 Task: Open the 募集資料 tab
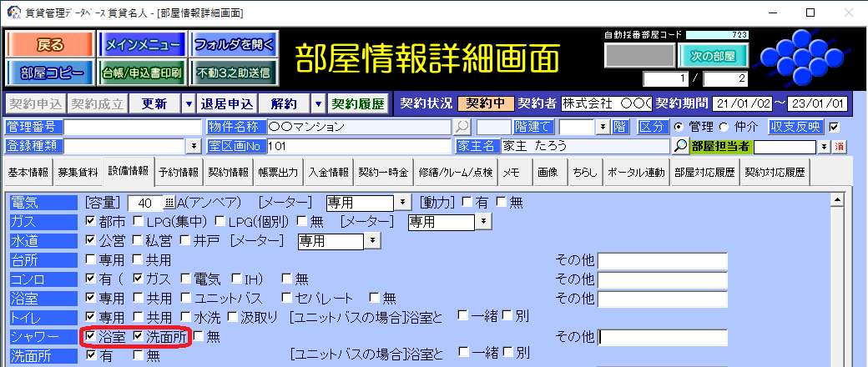78,172
